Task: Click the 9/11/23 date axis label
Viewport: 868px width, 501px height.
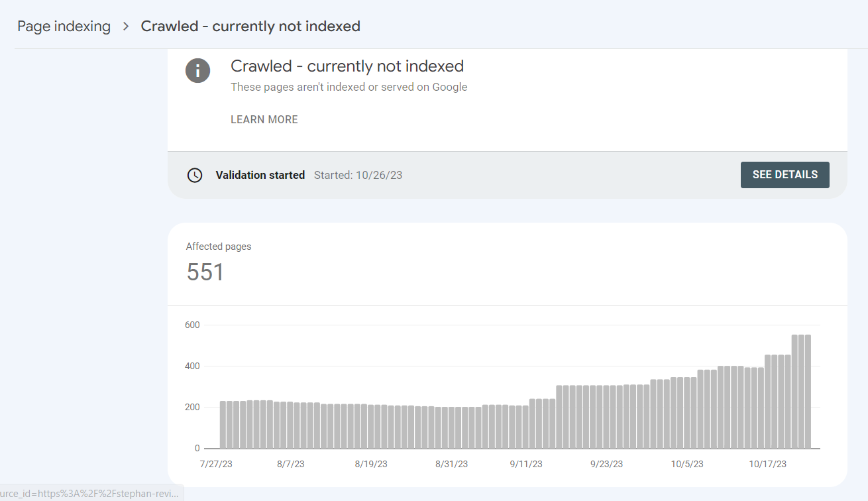Action: [526, 465]
